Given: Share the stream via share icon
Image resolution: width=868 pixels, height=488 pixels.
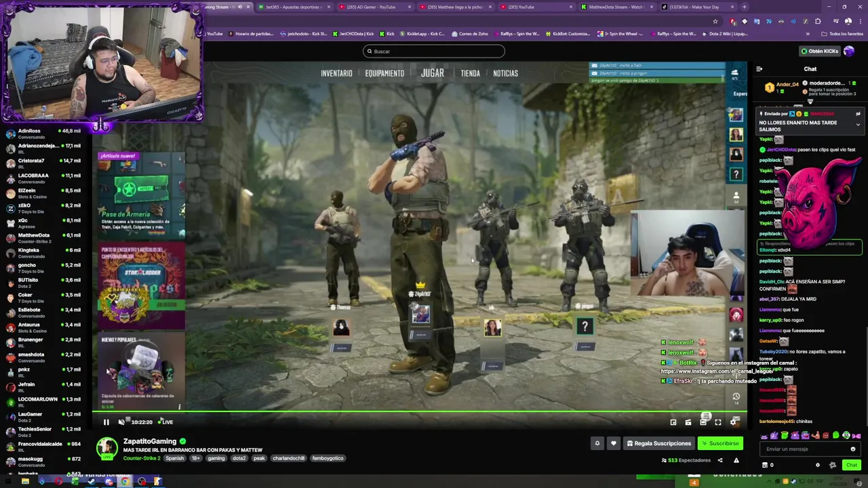Looking at the screenshot, I should [720, 460].
